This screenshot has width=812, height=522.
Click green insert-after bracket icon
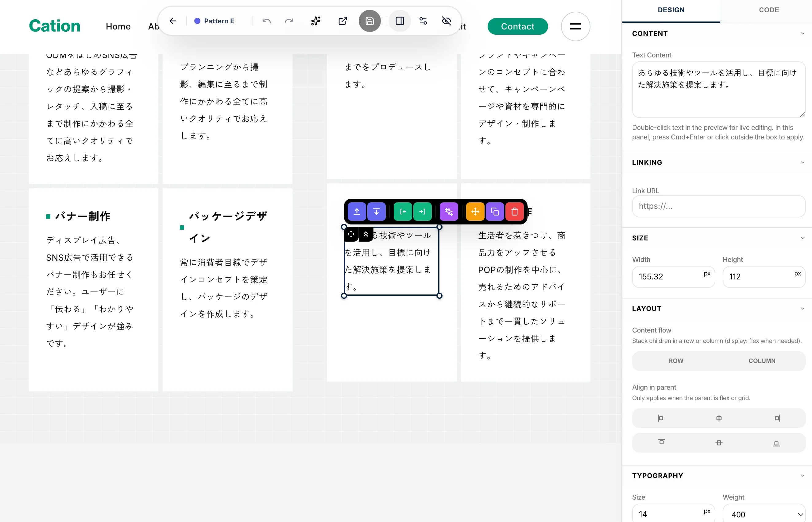point(423,212)
